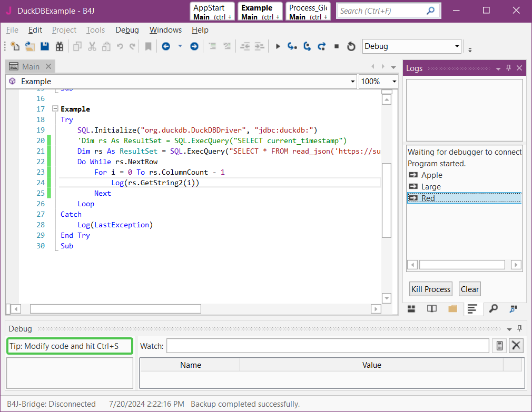The width and height of the screenshot is (532, 412).
Task: Open the Quick Search magnifier panel tab
Action: [x=493, y=309]
